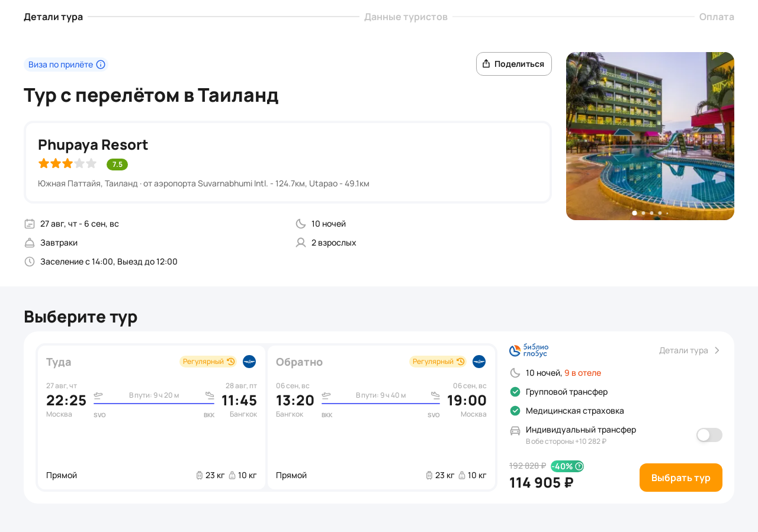Click the clock icon in Туда Регулярный badge
This screenshot has width=758, height=532.
[231, 362]
